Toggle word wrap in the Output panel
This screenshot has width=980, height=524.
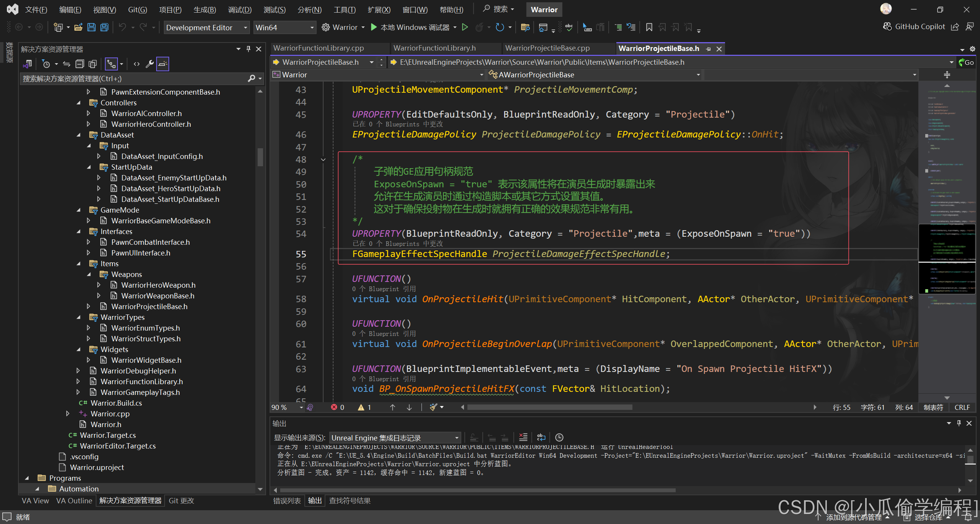(x=541, y=437)
